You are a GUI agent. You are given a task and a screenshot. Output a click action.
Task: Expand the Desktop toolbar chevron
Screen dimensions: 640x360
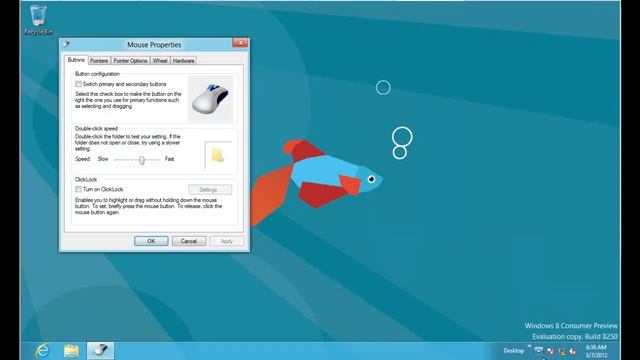click(x=529, y=346)
